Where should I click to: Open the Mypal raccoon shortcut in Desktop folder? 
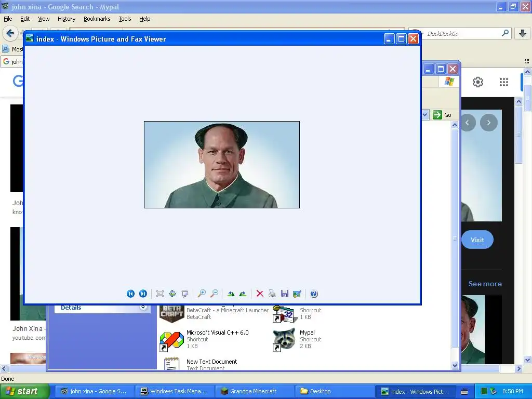click(284, 340)
